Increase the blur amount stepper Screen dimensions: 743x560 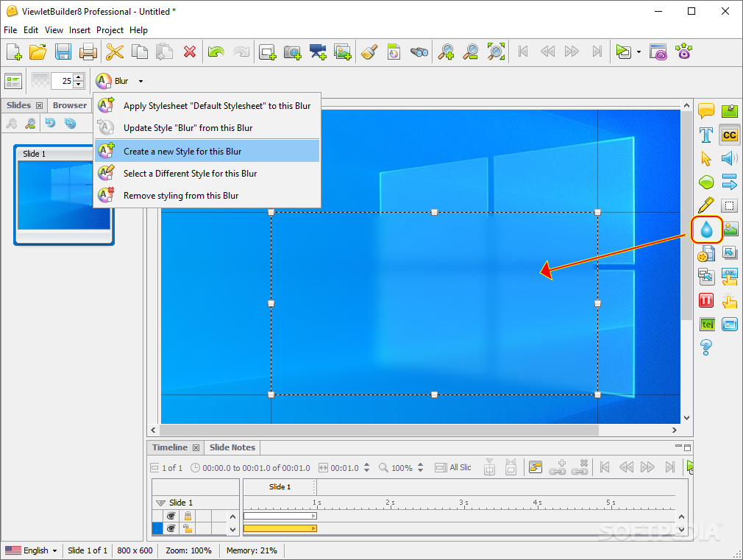79,77
